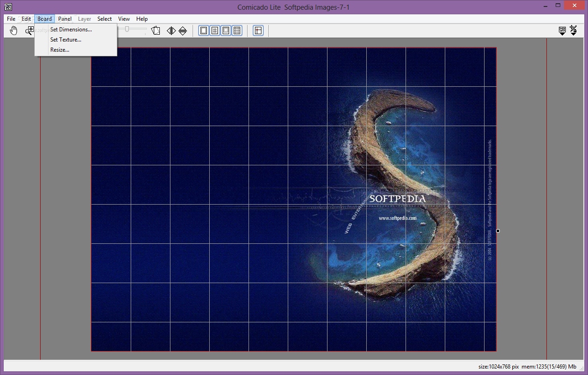Screen dimensions: 588x375
Task: Adjust the zoom slider handle in toolbar
Action: click(x=127, y=29)
